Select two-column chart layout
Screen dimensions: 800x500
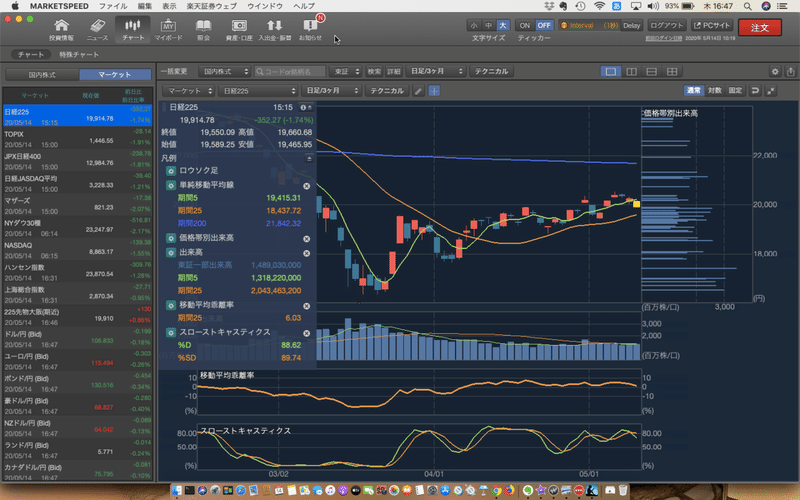(631, 72)
